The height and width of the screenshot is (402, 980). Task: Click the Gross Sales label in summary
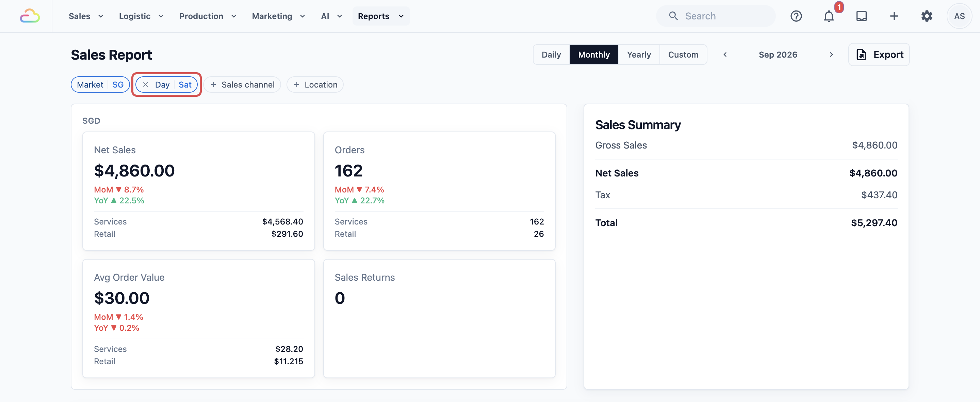[621, 145]
